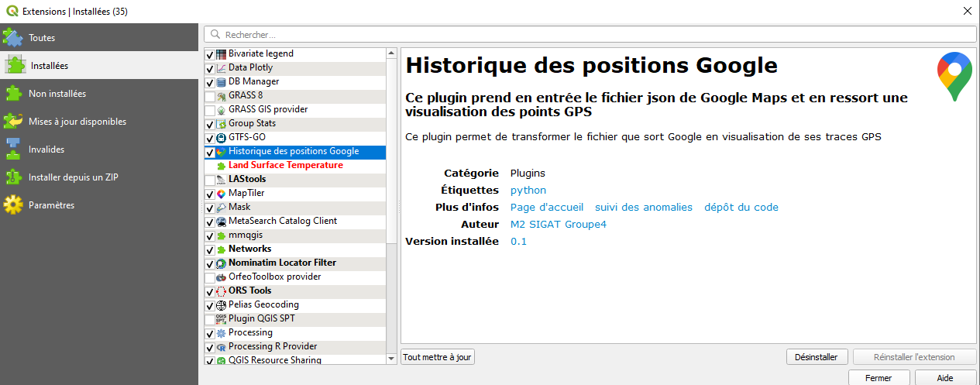Image resolution: width=980 pixels, height=385 pixels.
Task: Open the Installées tab
Action: tap(99, 65)
